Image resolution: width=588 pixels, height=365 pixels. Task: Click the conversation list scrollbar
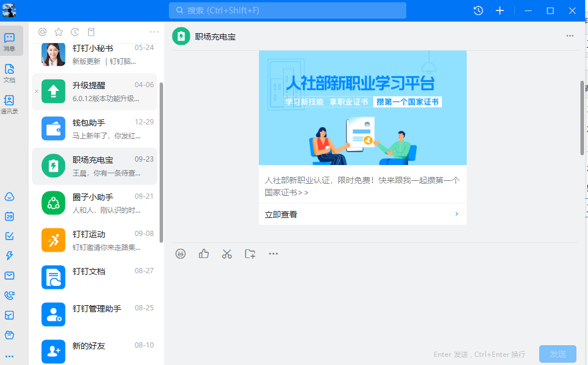point(161,162)
